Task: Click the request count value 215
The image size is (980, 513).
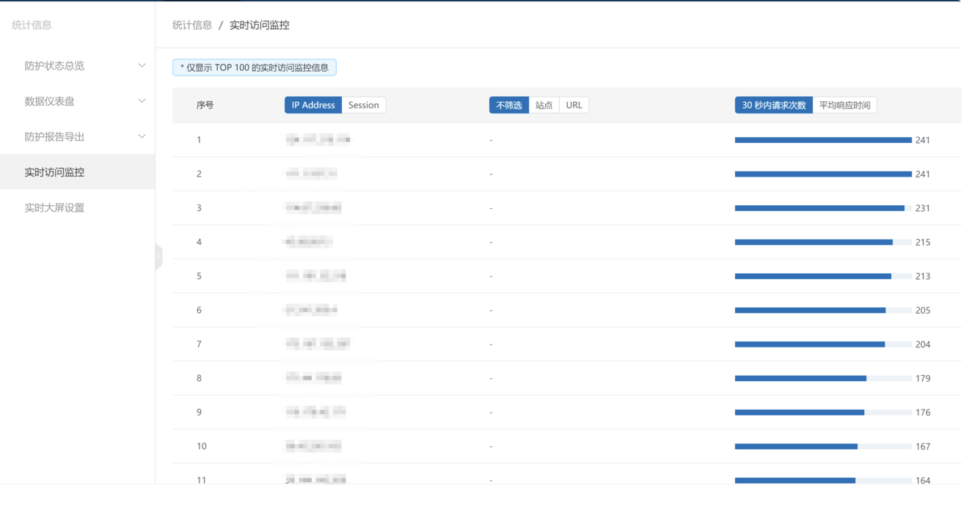Action: pyautogui.click(x=922, y=243)
